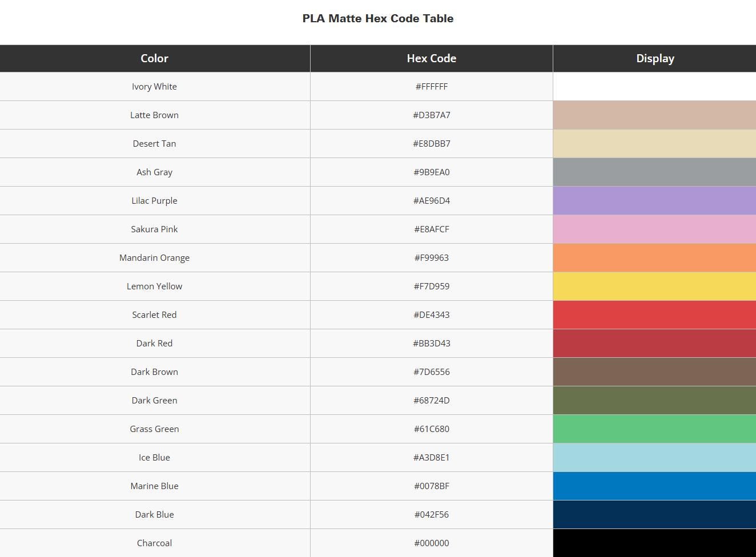Click the Lilac Purple color swatch
Screen dimensions: 756x557
[x=654, y=201]
